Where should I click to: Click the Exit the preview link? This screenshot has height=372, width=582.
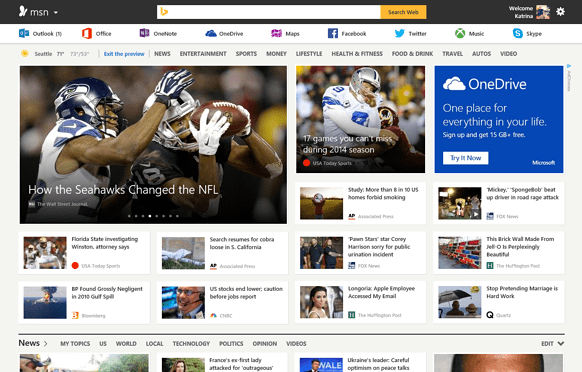pos(124,54)
